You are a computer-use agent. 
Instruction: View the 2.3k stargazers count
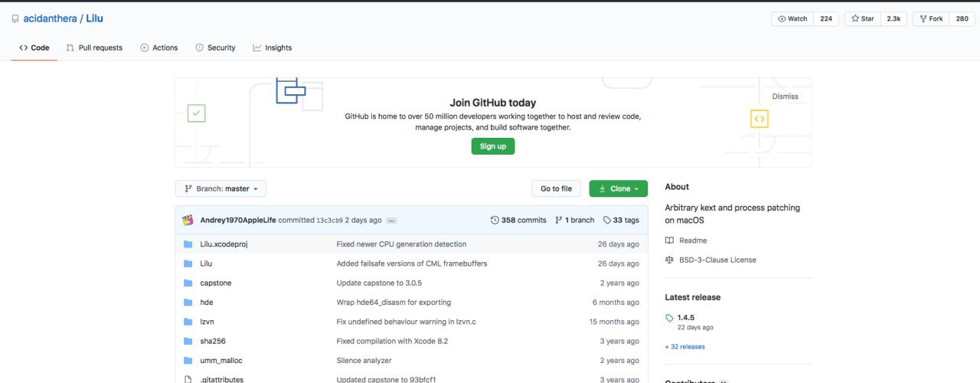point(893,18)
